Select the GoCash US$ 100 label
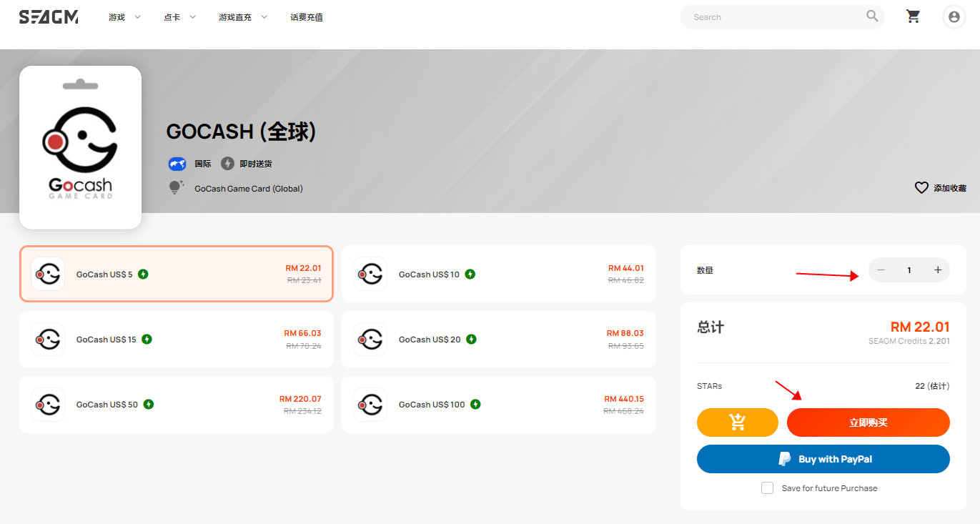 (432, 404)
